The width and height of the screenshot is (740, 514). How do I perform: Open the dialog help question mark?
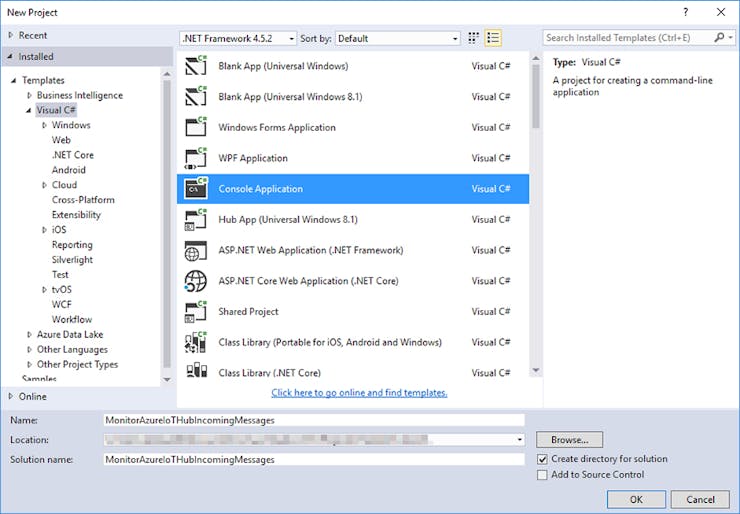(686, 12)
